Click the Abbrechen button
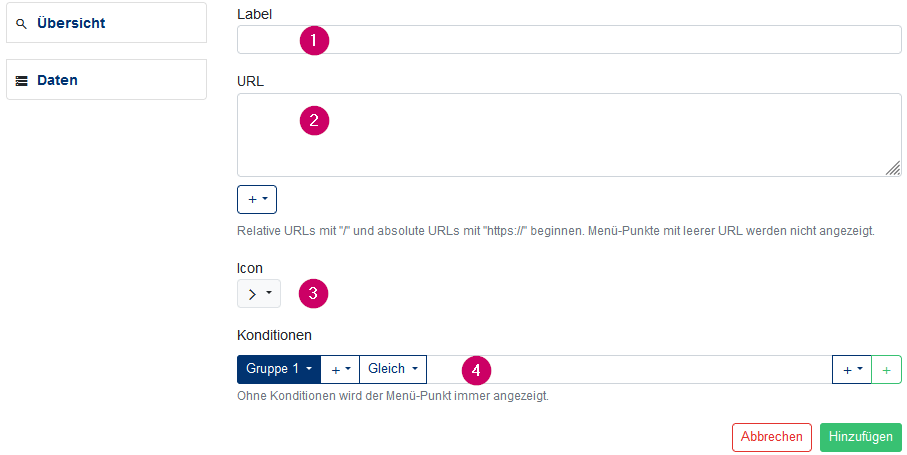The height and width of the screenshot is (455, 907). coord(772,437)
